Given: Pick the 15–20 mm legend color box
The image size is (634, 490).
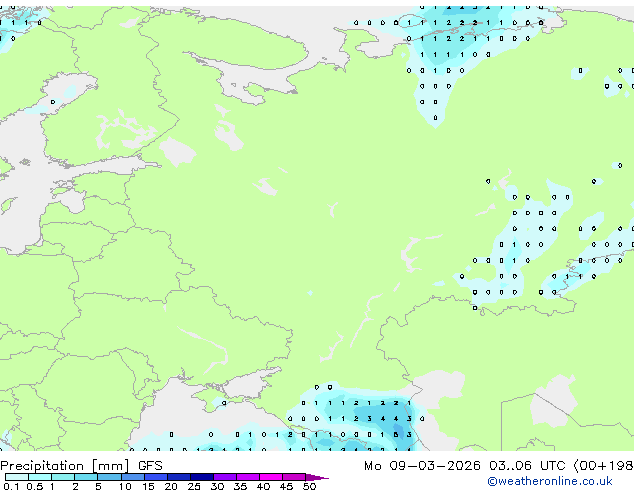Looking at the screenshot, I should click(156, 477).
